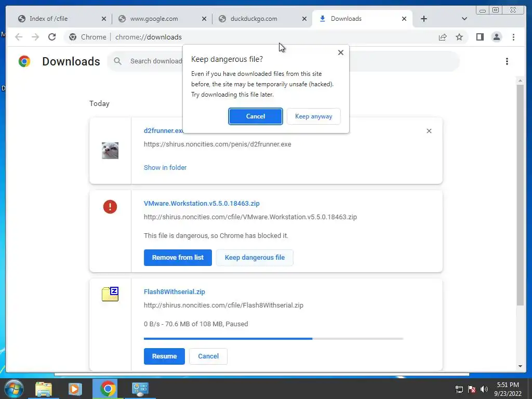This screenshot has height=399, width=532.
Task: Close the Index of /cfile tab
Action: point(104,19)
